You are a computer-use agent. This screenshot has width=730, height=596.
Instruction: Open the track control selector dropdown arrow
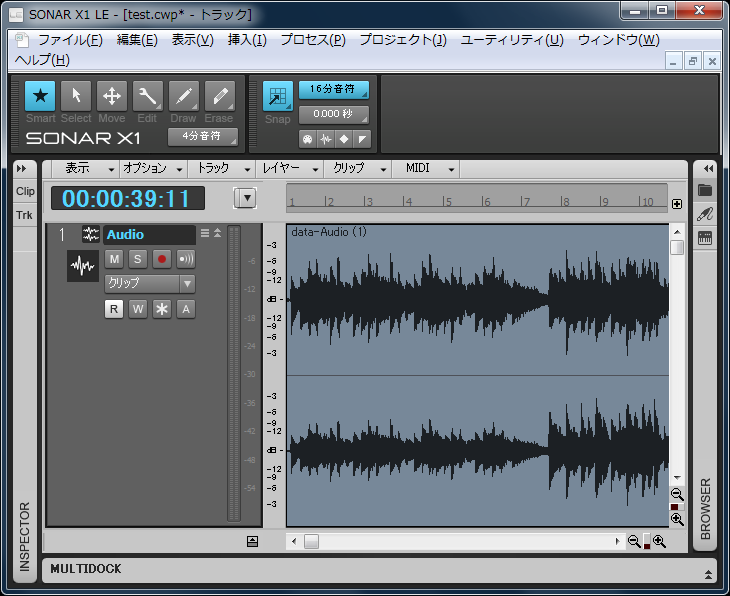pos(245,198)
